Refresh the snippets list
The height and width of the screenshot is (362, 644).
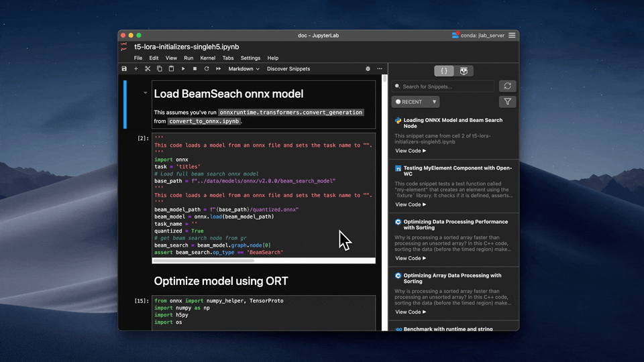pos(508,86)
